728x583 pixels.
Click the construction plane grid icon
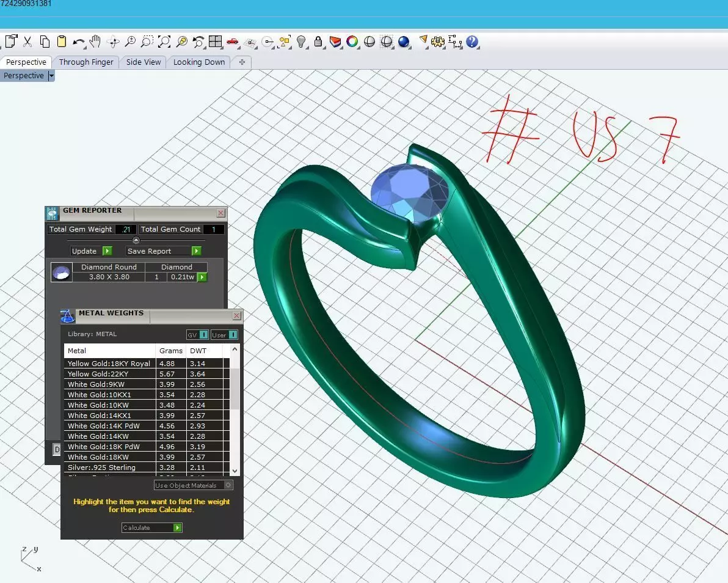pos(251,43)
